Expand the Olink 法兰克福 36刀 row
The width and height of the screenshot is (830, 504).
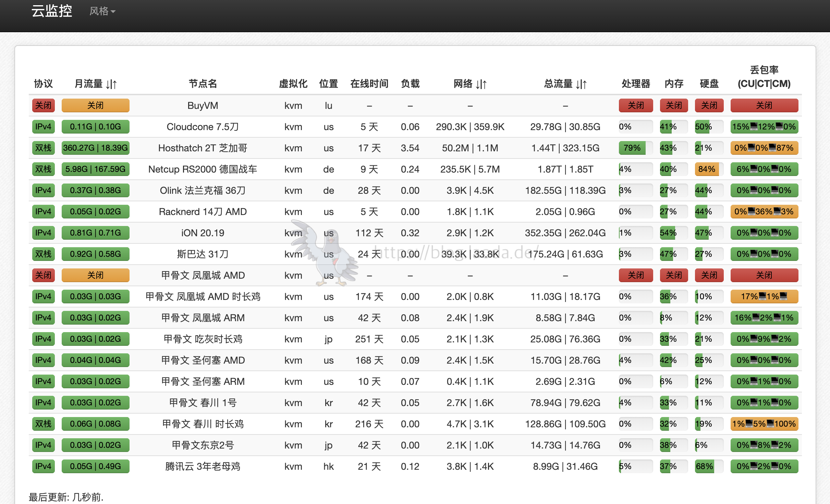pyautogui.click(x=415, y=190)
